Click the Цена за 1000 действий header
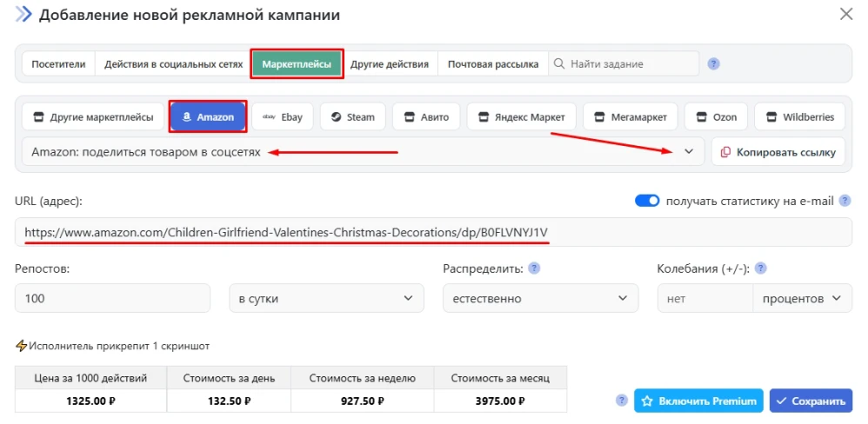The image size is (868, 424). click(x=90, y=379)
